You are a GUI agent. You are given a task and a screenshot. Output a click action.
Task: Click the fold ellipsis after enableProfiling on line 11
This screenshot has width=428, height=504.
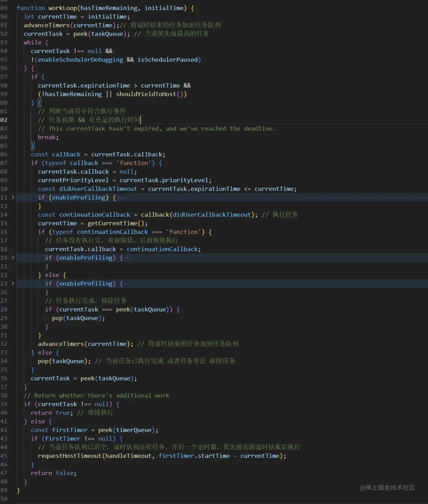(x=120, y=197)
